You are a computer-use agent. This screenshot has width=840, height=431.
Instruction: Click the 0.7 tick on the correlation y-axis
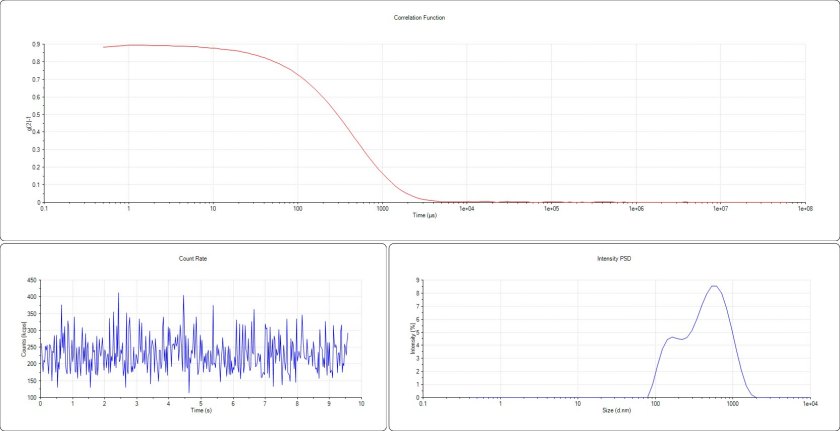point(35,79)
